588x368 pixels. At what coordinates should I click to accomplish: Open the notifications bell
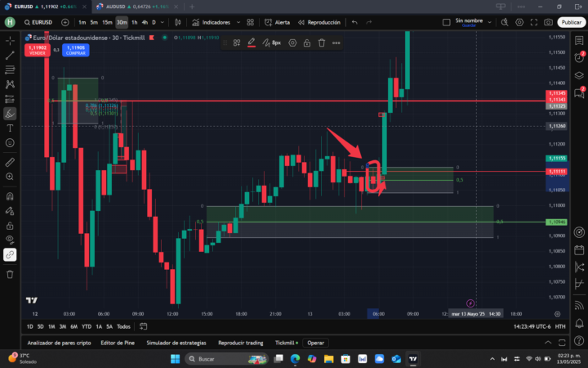(x=579, y=323)
